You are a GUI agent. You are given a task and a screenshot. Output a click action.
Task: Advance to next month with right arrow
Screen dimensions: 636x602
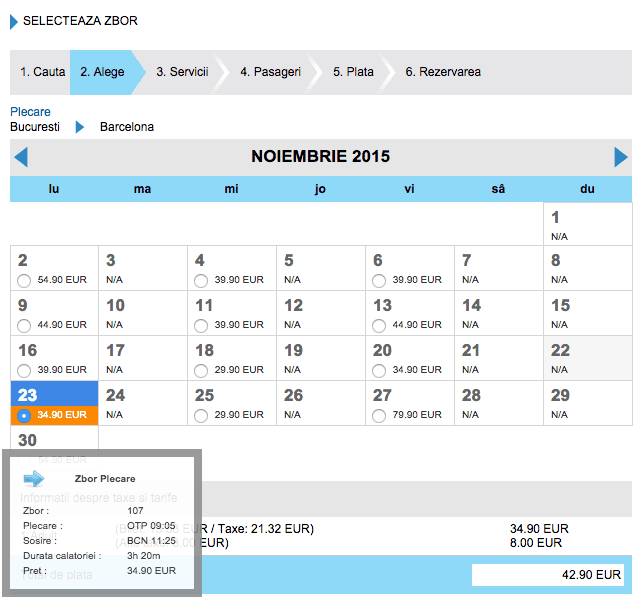621,157
